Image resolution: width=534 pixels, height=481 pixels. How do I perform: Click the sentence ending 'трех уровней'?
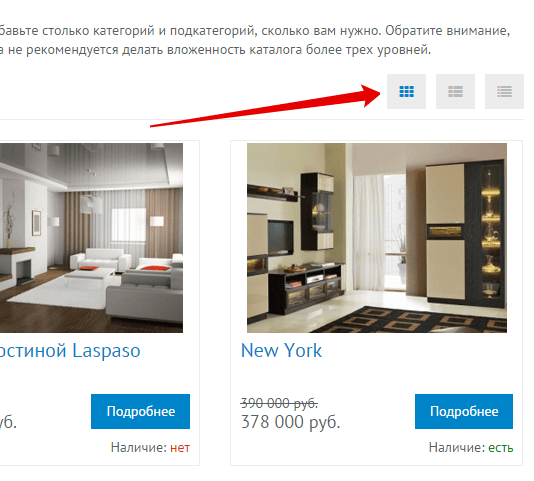[x=215, y=50]
